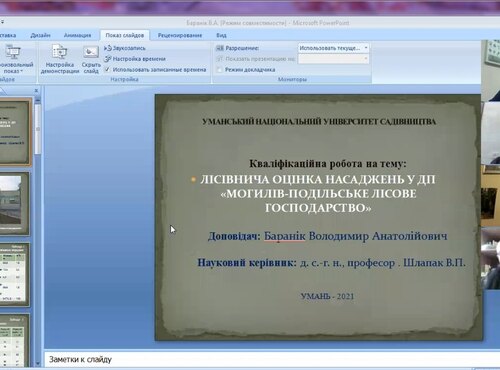Click the 'Кваліфікаційна робота на тему:' text
This screenshot has width=500, height=370.
328,164
